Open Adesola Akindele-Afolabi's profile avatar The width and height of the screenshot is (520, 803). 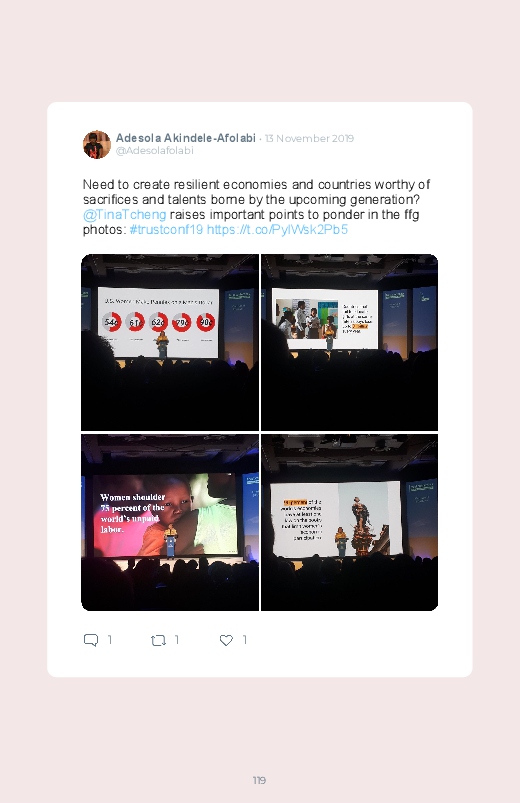pyautogui.click(x=97, y=144)
